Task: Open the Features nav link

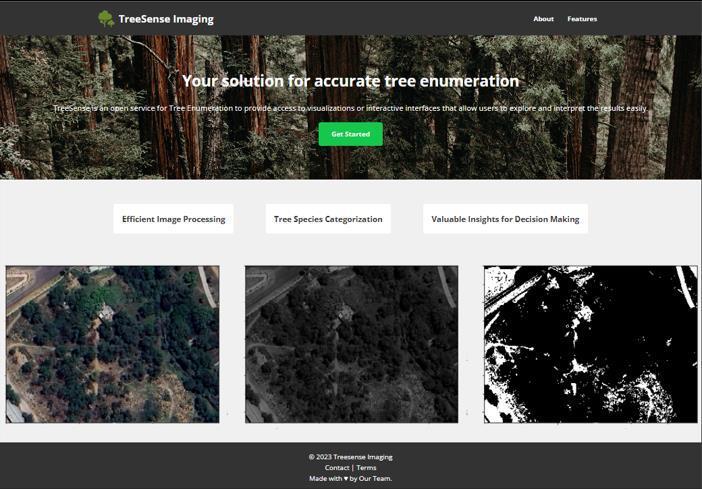Action: 582,19
